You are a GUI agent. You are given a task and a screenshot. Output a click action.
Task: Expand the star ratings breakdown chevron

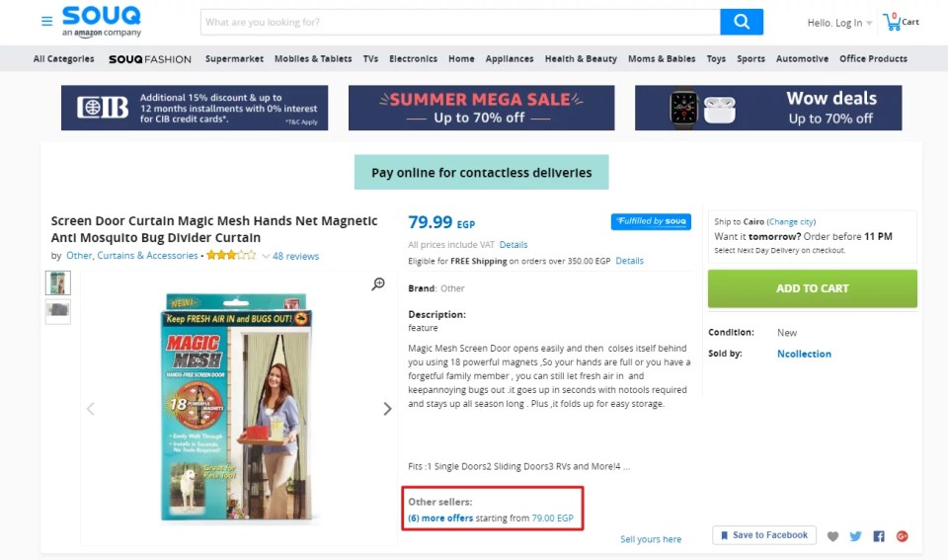[x=266, y=257]
